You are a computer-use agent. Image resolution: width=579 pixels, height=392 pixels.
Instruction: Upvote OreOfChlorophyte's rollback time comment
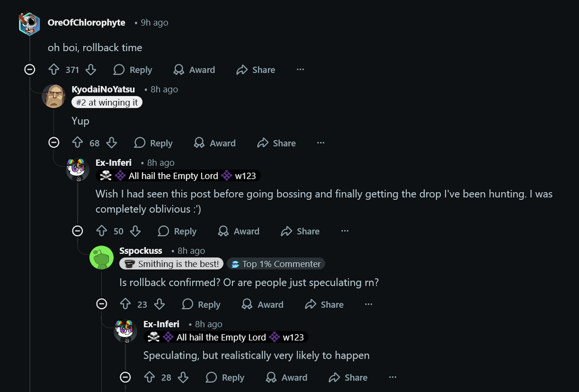[x=54, y=70]
